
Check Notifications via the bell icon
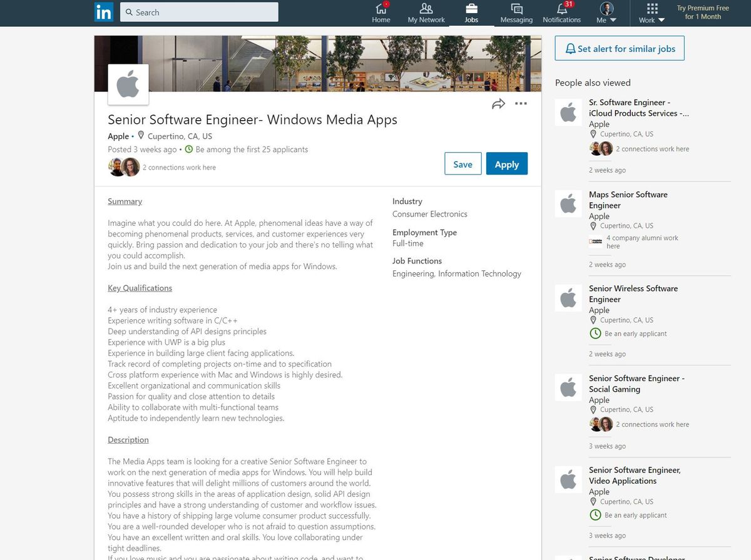[x=561, y=9]
